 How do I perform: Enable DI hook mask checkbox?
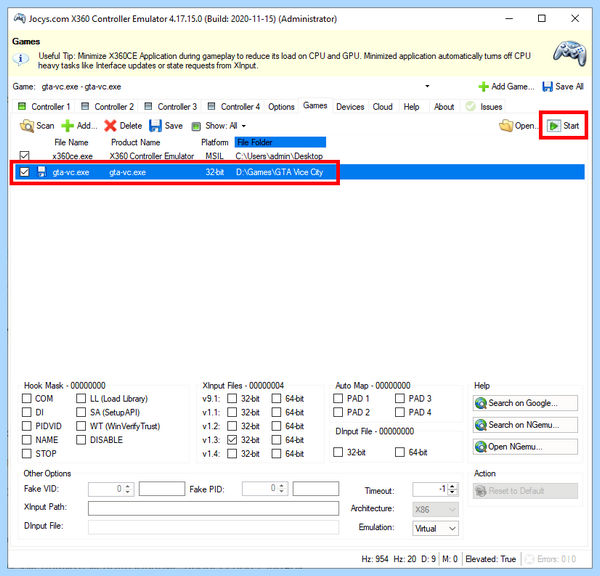click(26, 412)
